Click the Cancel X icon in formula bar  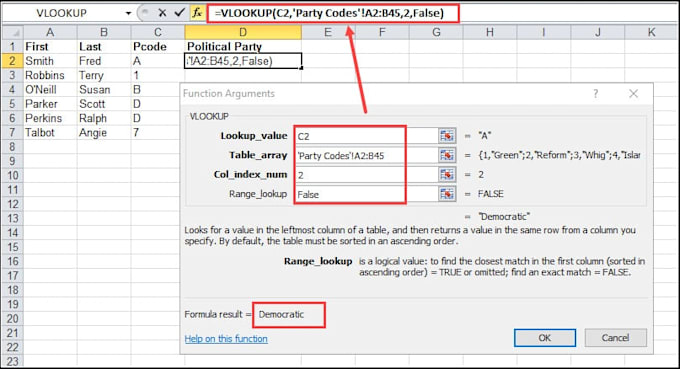(x=162, y=13)
